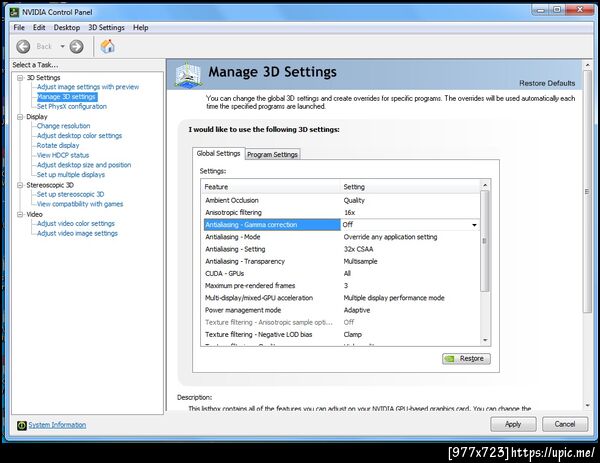This screenshot has width=600, height=463.
Task: Select Manage 3D settings task
Action: point(67,97)
